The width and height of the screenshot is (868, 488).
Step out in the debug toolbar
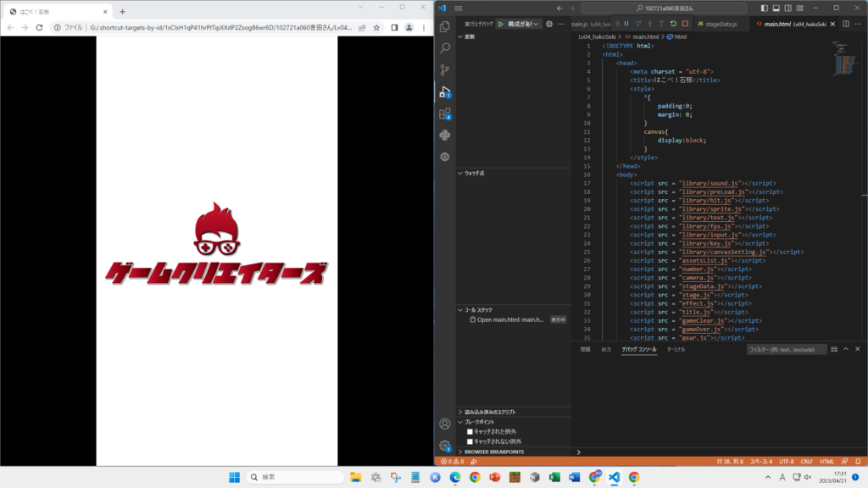(x=661, y=24)
